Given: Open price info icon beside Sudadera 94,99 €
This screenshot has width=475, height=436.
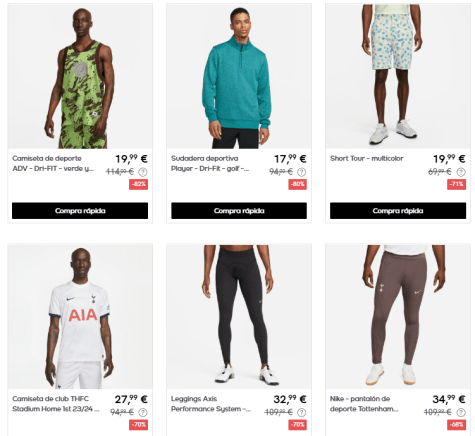Looking at the screenshot, I should [x=302, y=172].
